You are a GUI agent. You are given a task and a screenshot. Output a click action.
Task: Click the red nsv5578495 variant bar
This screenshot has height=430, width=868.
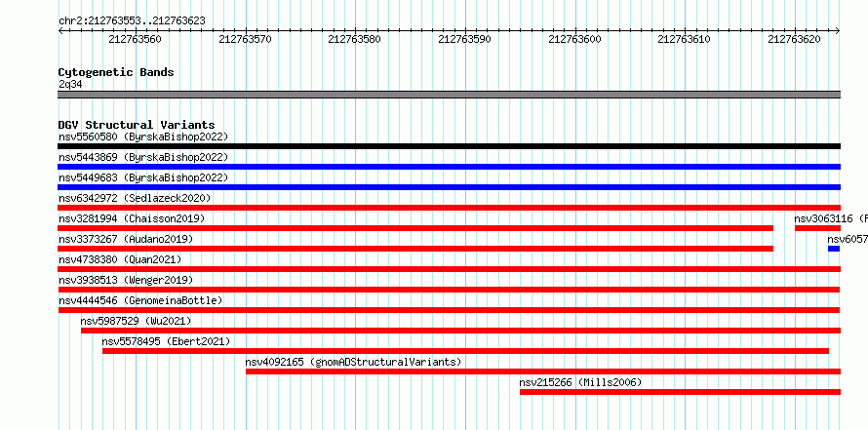(x=465, y=351)
